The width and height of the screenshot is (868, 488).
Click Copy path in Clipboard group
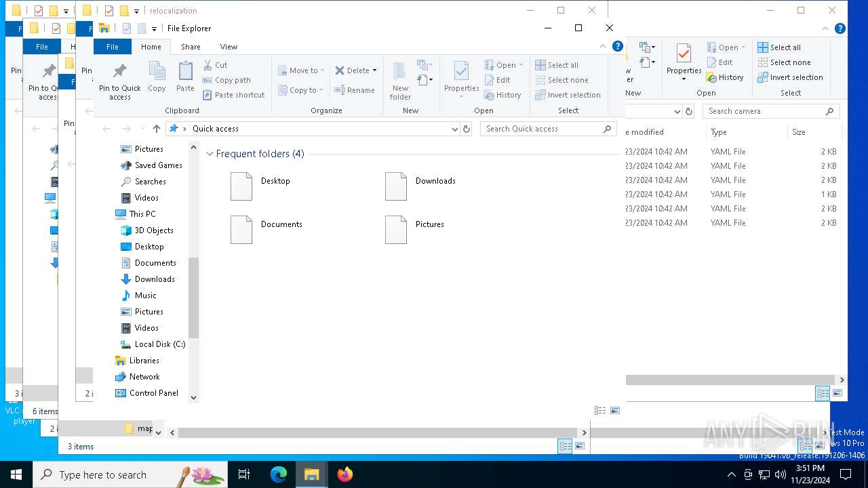tap(227, 80)
